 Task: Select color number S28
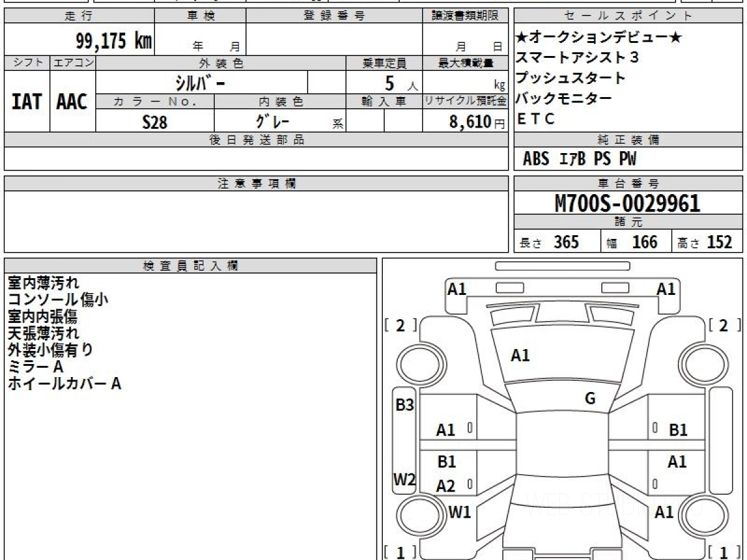click(155, 122)
